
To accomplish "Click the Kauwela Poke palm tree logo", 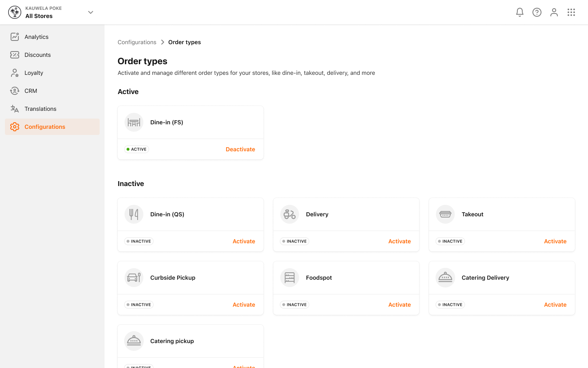I will [15, 12].
